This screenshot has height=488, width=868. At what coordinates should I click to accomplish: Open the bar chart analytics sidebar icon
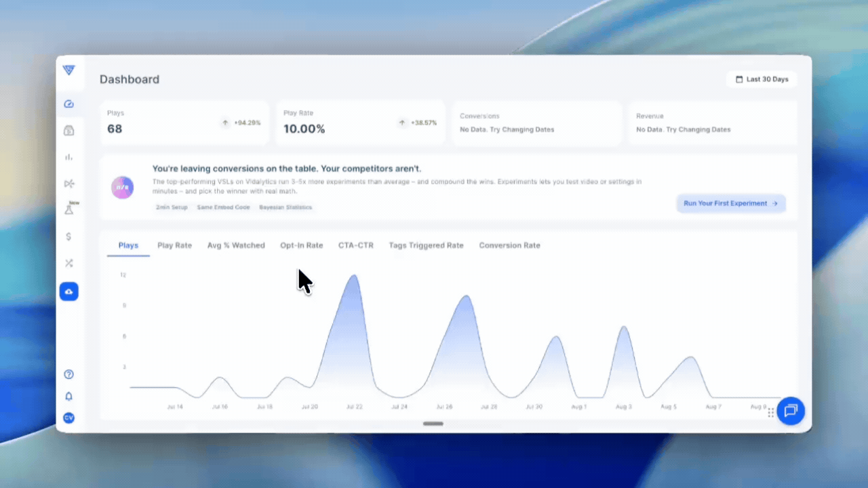click(68, 157)
